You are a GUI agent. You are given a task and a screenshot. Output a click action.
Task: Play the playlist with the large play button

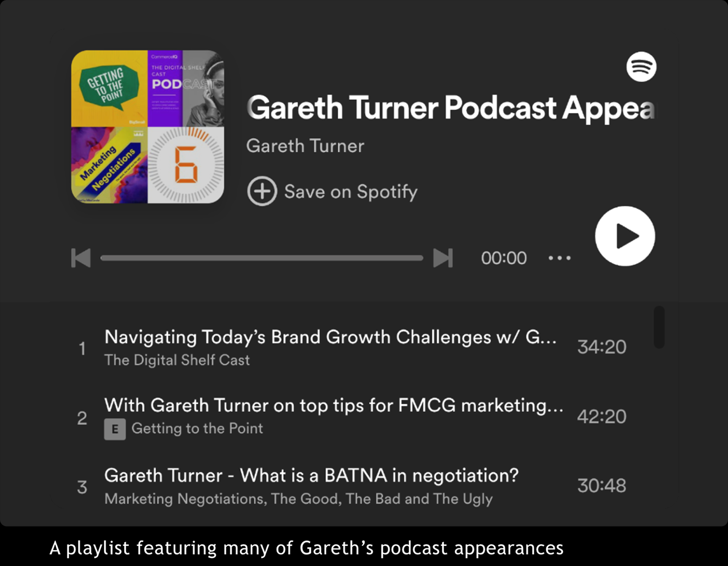pos(625,236)
